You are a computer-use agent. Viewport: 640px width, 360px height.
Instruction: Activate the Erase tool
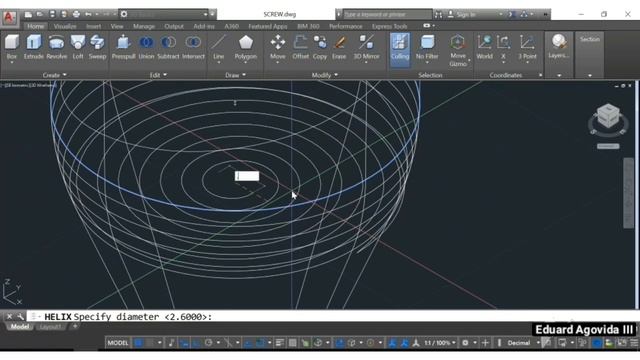coord(339,47)
